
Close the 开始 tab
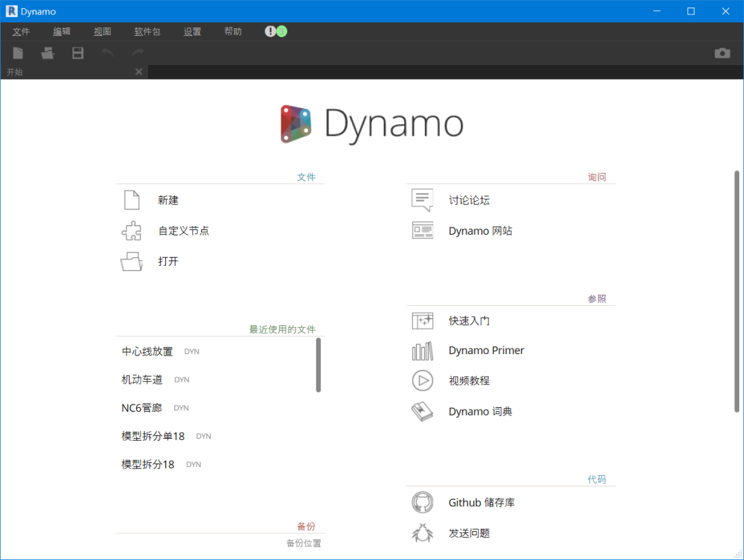point(138,72)
